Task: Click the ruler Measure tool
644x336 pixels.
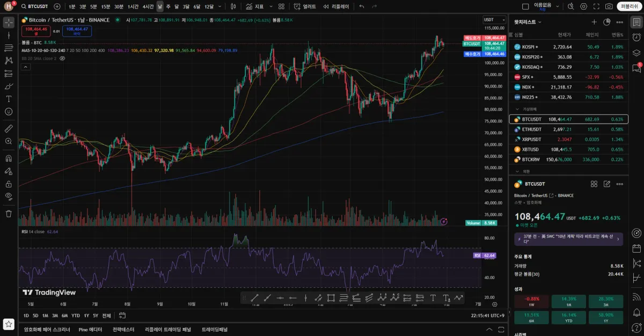Action: [x=9, y=129]
